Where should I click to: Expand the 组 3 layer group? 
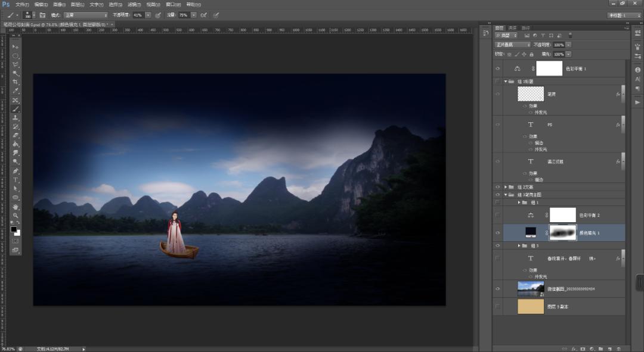pyautogui.click(x=518, y=245)
